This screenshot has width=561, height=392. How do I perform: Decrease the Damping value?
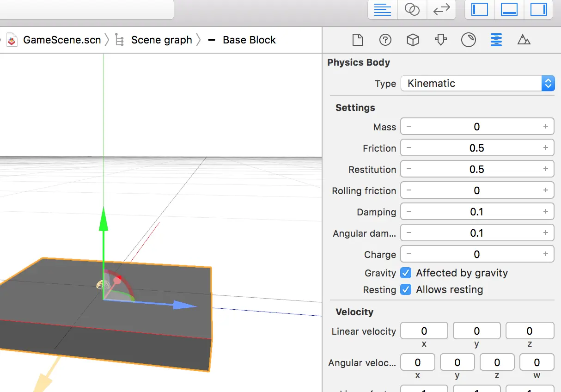click(409, 211)
